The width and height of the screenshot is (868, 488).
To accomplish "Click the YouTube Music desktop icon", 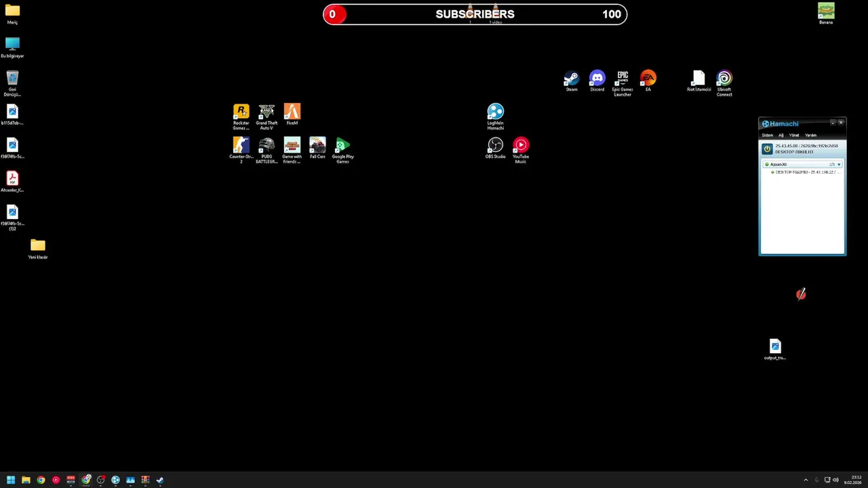I will coord(521,150).
